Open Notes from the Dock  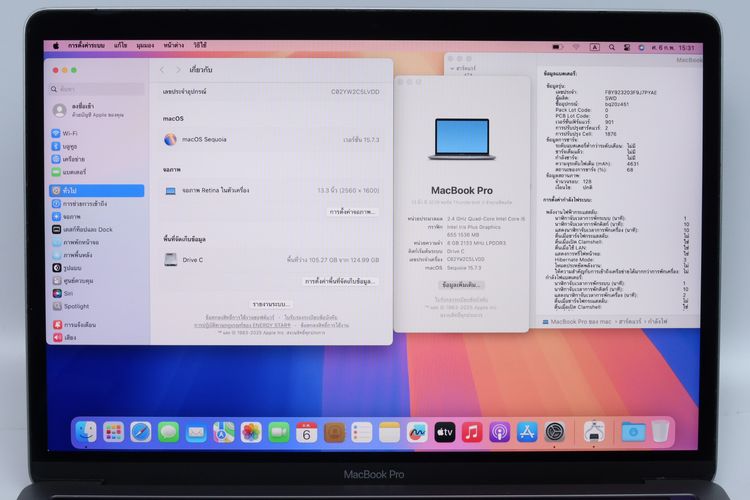389,433
